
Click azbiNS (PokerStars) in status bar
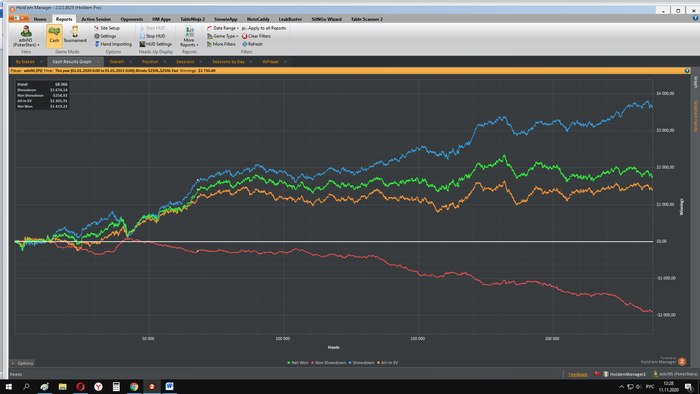675,374
